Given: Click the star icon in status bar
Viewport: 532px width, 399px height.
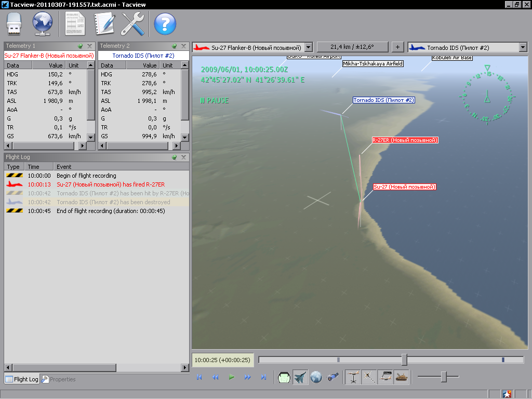Looking at the screenshot, I should [x=507, y=394].
